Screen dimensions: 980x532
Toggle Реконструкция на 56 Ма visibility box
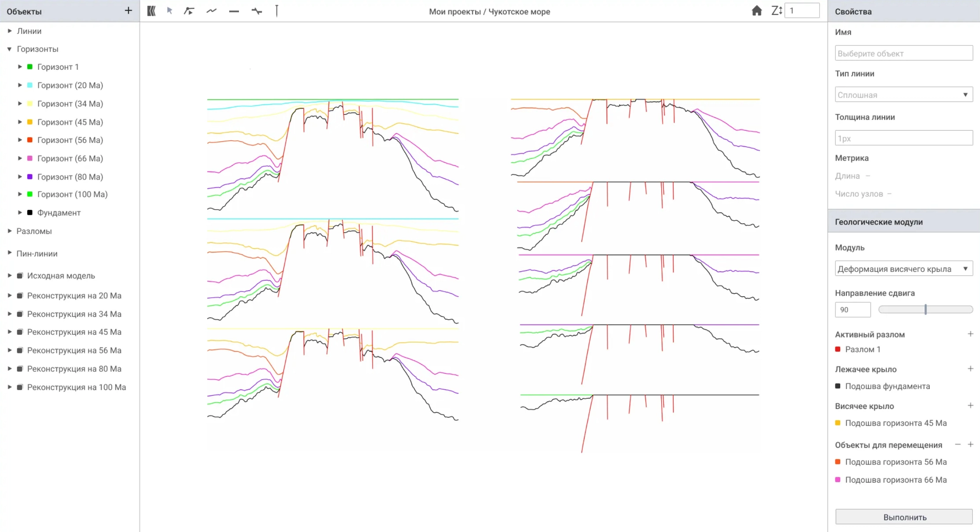(20, 350)
